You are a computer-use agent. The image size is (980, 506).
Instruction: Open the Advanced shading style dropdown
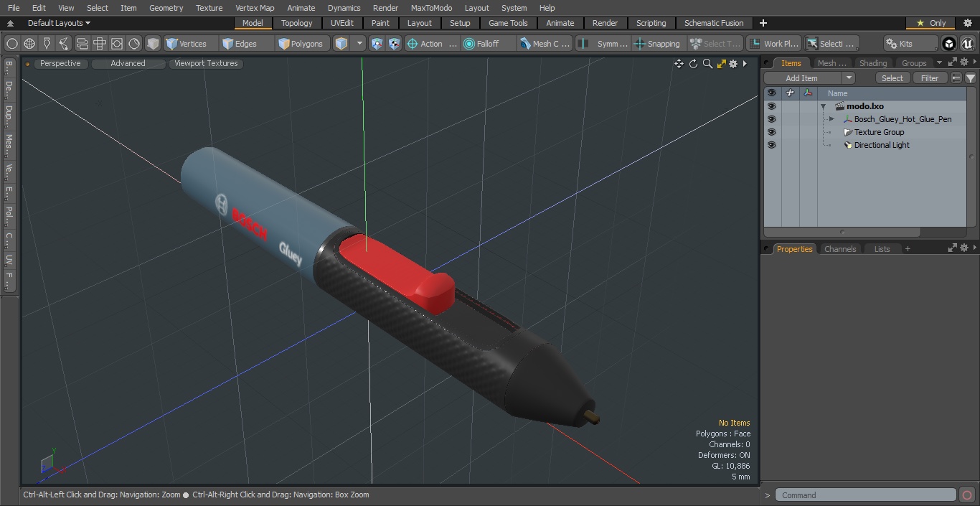point(128,63)
